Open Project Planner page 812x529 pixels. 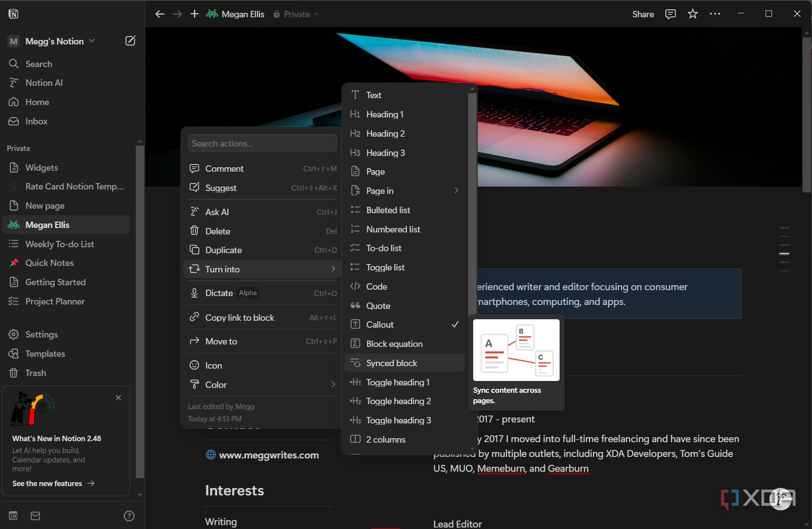[66, 302]
